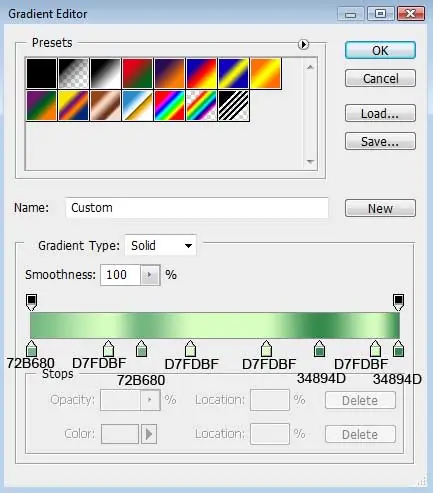Open the Gradient Type dropdown
433x493 pixels.
pyautogui.click(x=161, y=246)
